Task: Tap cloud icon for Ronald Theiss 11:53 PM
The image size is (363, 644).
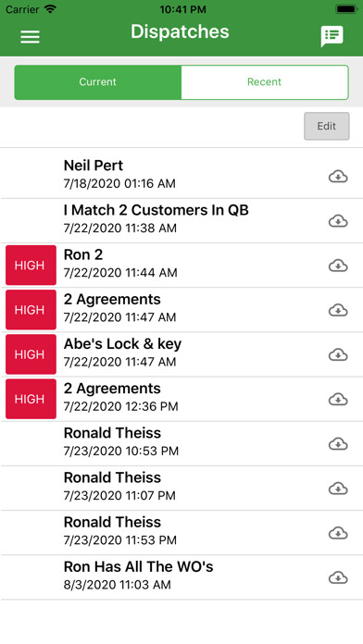Action: point(338,533)
